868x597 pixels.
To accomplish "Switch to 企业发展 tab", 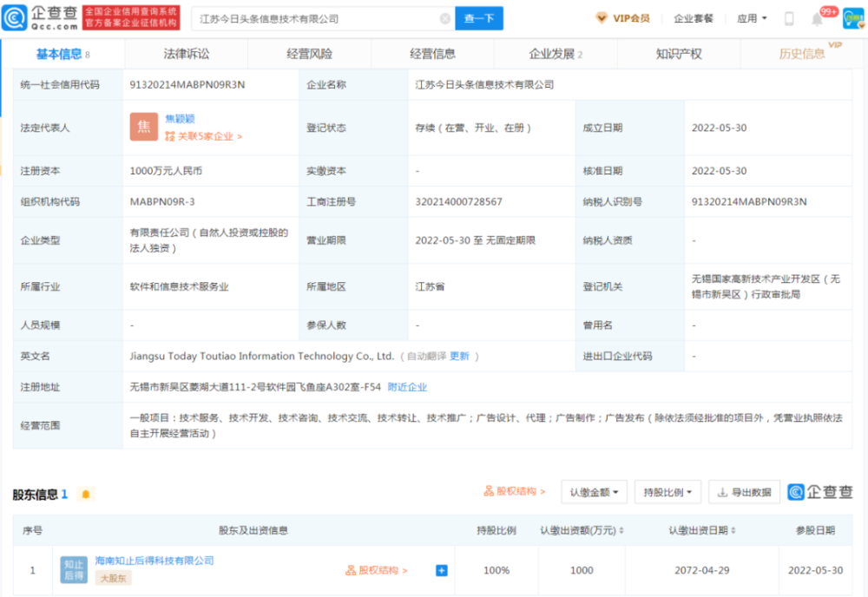I will pos(556,54).
